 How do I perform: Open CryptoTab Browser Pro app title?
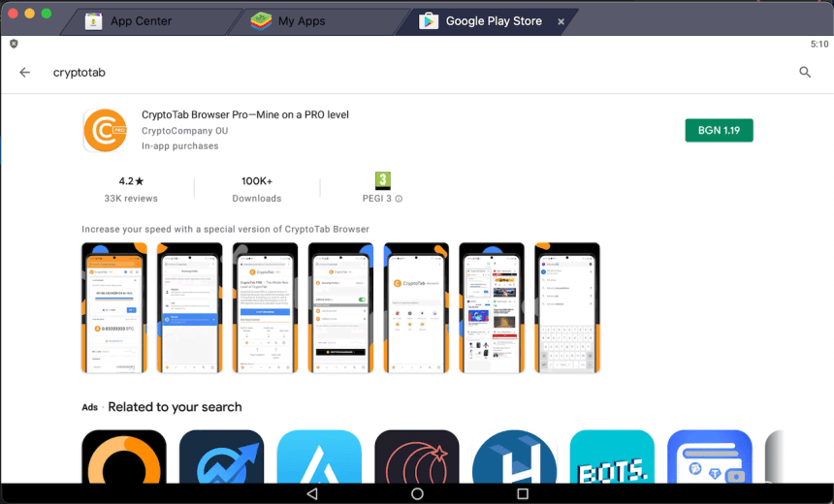(245, 114)
